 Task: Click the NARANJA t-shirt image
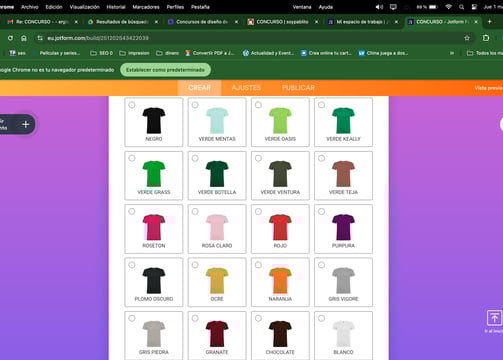pyautogui.click(x=280, y=281)
